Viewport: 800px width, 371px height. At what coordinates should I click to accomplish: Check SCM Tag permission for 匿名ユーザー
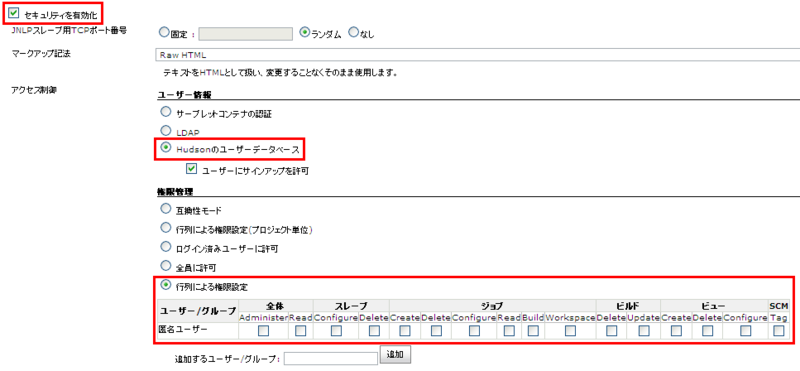coord(779,331)
